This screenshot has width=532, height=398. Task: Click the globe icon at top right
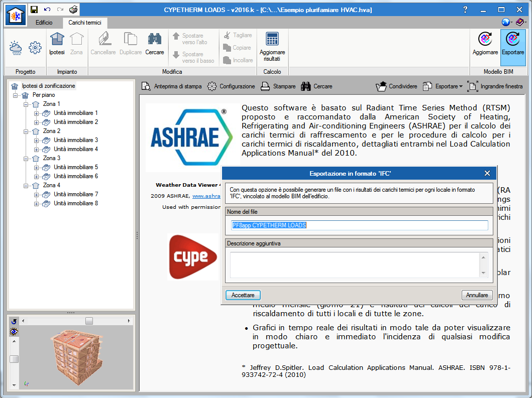pos(506,23)
